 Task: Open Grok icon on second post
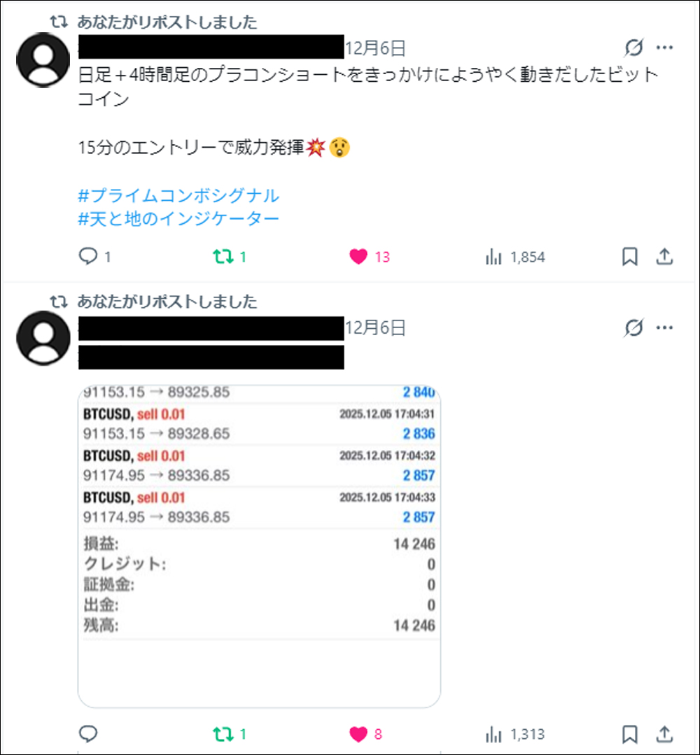(x=633, y=328)
